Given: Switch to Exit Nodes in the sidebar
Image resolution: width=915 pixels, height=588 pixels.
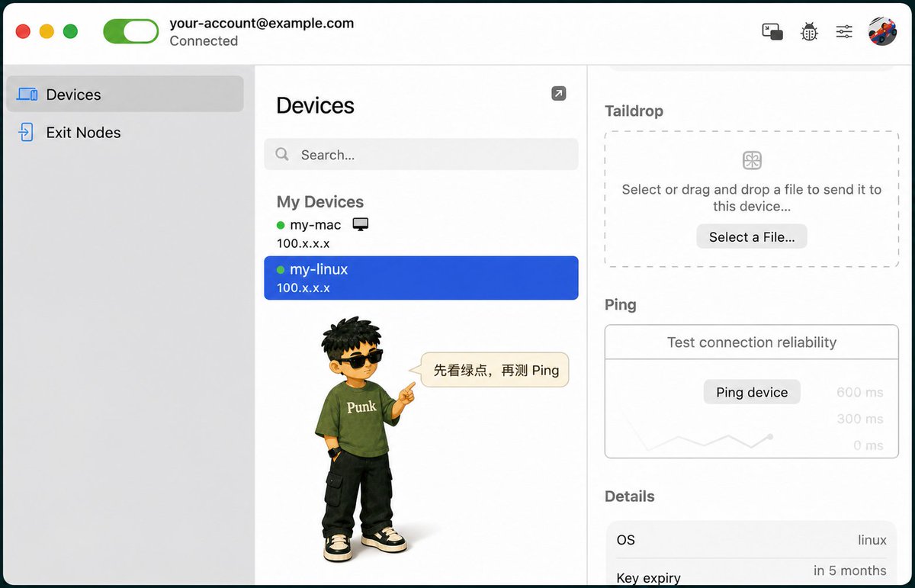Looking at the screenshot, I should [125, 132].
